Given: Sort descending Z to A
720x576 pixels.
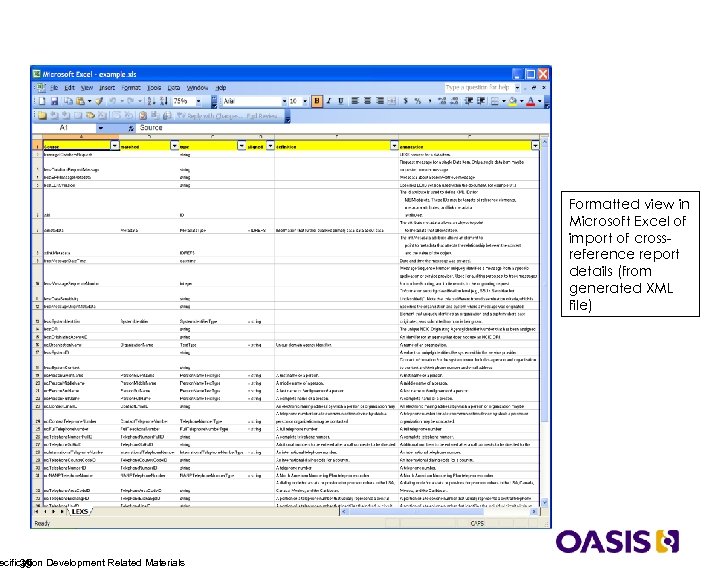Looking at the screenshot, I should coord(163,101).
